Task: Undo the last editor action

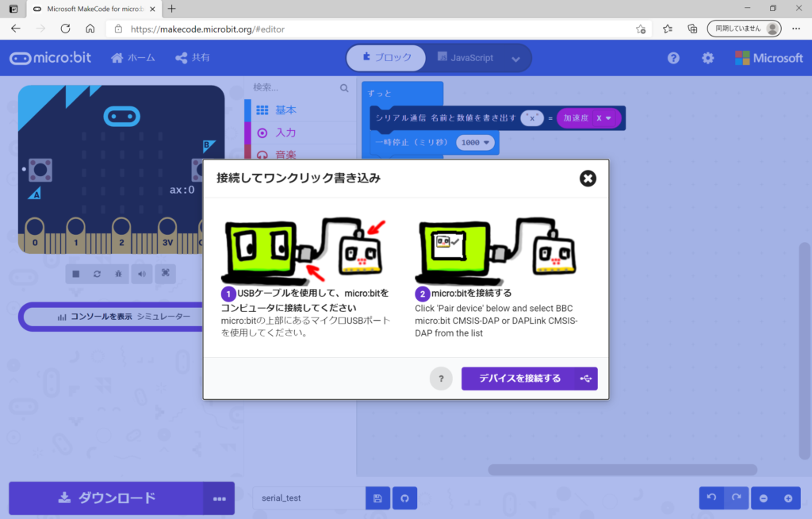Action: [711, 498]
